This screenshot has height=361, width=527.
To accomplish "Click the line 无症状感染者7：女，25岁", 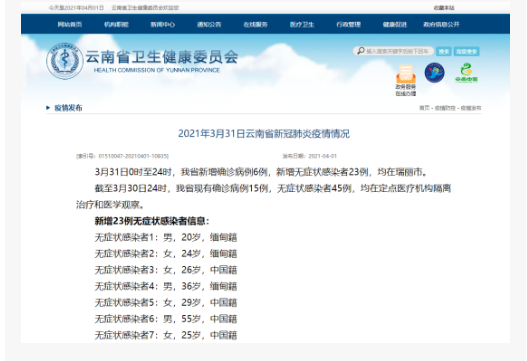I will tap(166, 335).
